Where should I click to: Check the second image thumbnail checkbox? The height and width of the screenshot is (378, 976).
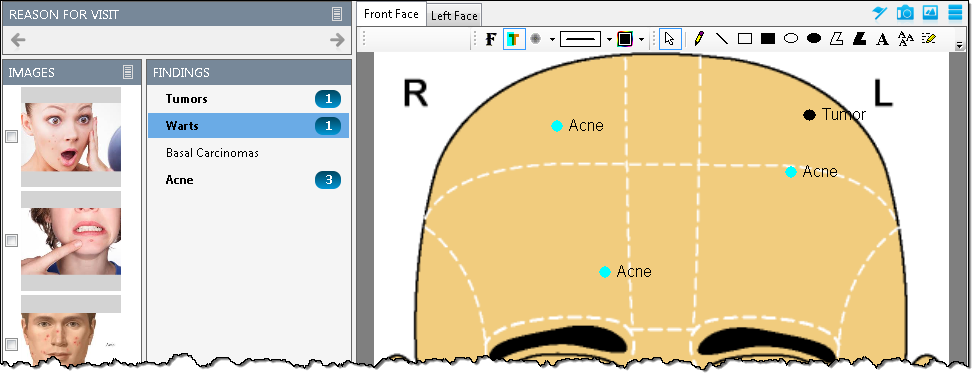(x=11, y=240)
